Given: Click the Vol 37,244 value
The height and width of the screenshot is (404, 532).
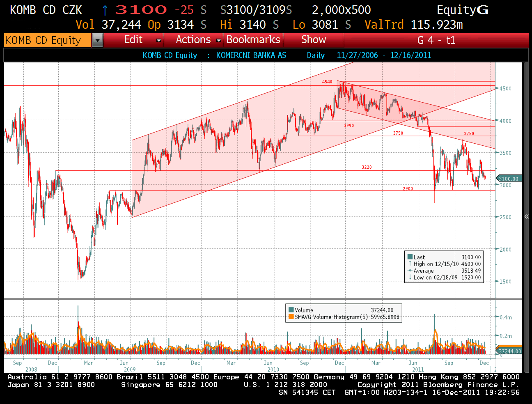Looking at the screenshot, I should 108,25.
